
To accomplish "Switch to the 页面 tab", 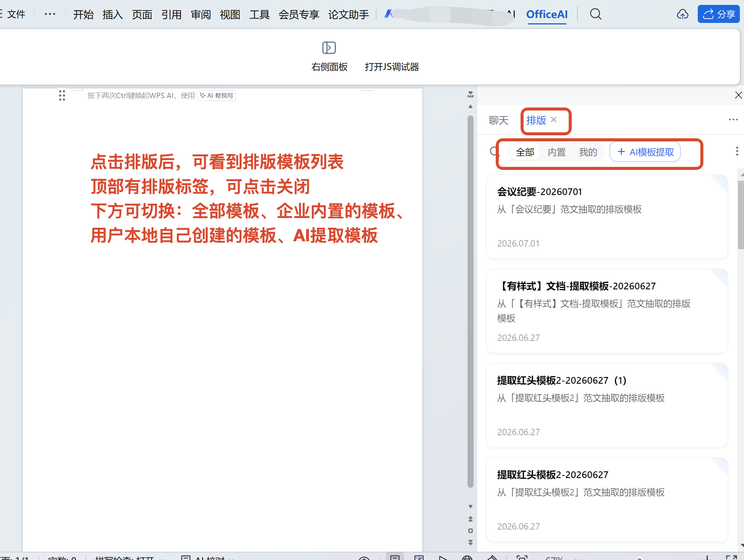I will [x=142, y=14].
